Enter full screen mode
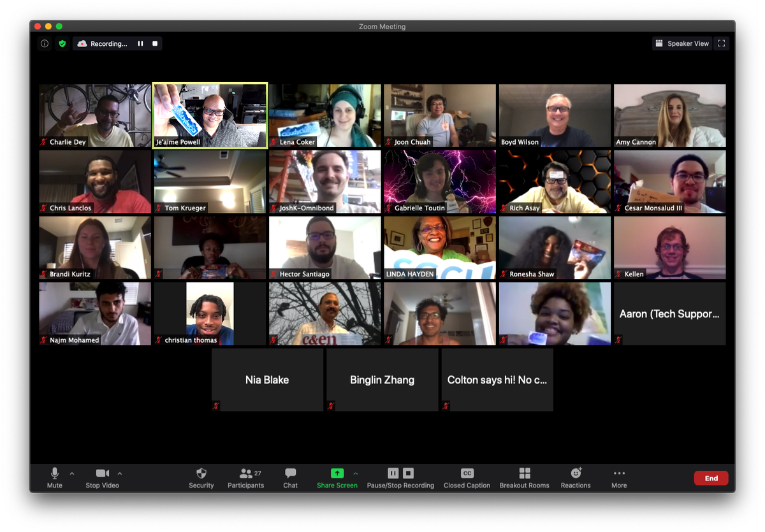This screenshot has height=532, width=765. coord(722,43)
